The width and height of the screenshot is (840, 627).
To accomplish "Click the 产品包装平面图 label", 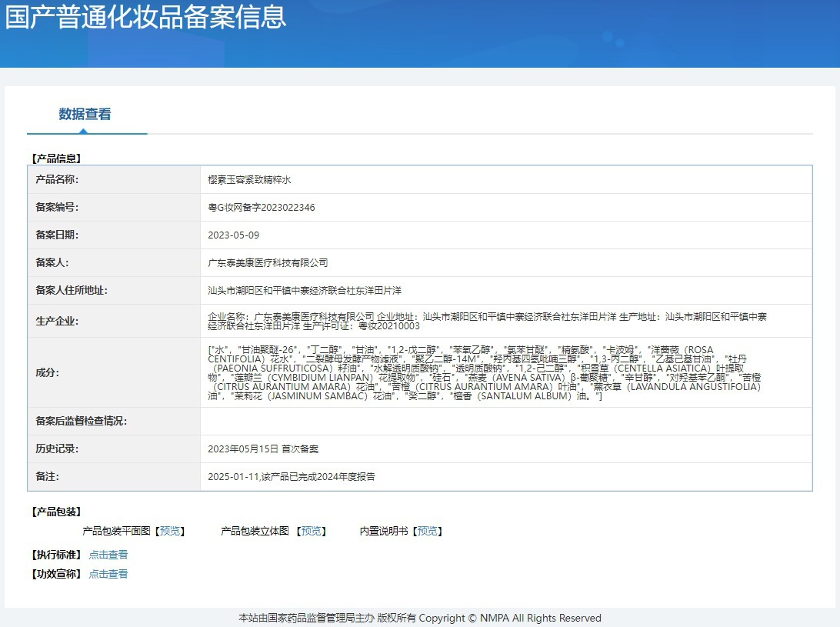I will 116,531.
